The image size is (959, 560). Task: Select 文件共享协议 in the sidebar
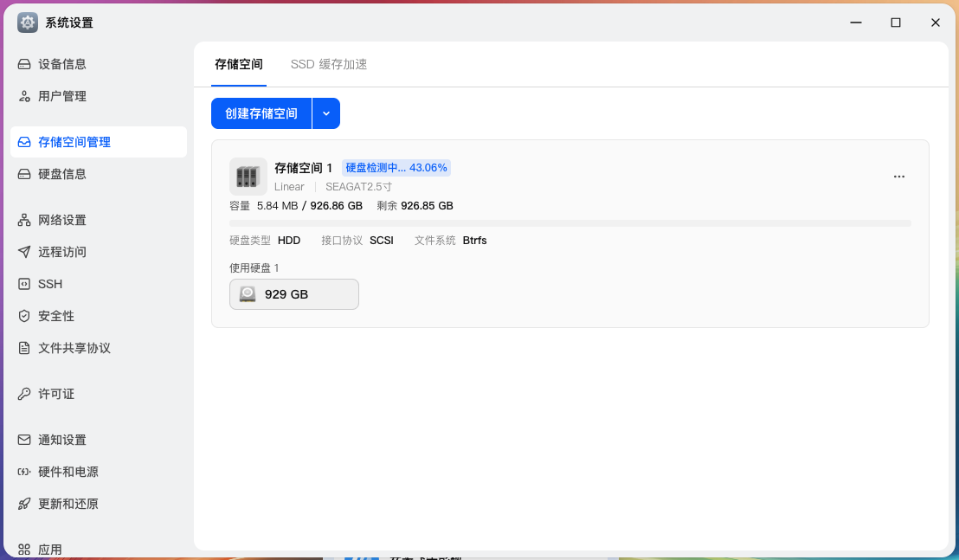pos(23,348)
